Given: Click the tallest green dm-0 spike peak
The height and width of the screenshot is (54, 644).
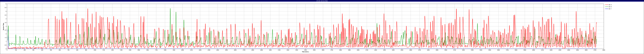Looking at the screenshot, I should pos(170,8).
